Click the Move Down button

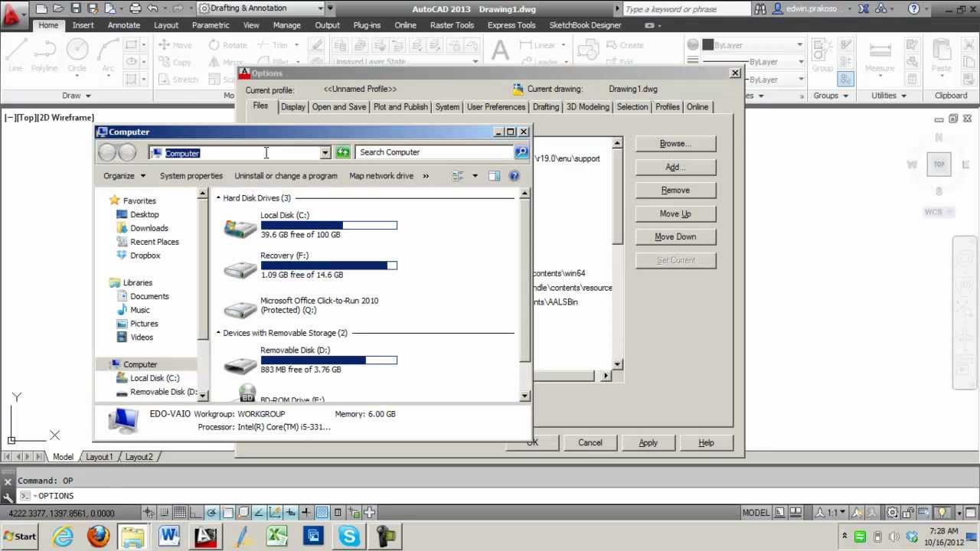675,236
